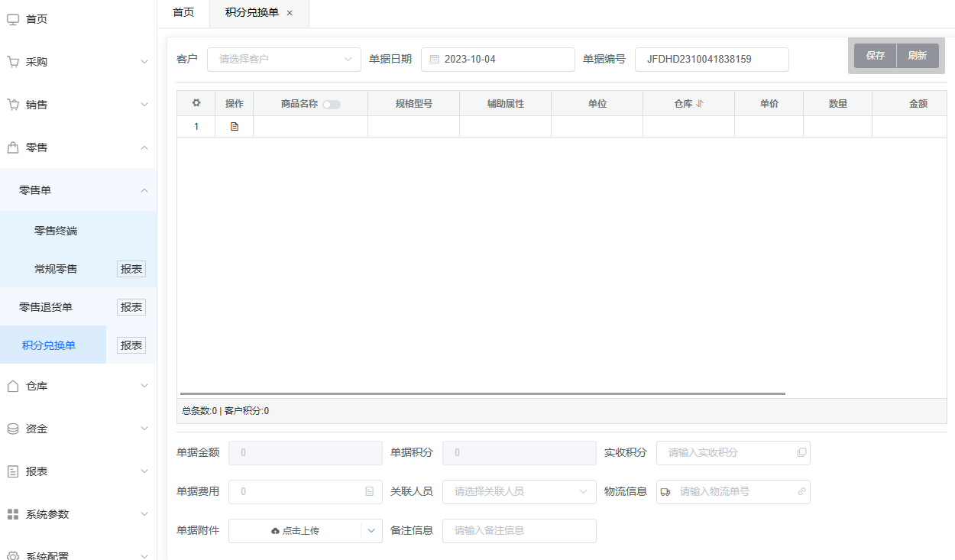Click the link icon in 物流信息 field
The height and width of the screenshot is (560, 955).
coord(801,491)
